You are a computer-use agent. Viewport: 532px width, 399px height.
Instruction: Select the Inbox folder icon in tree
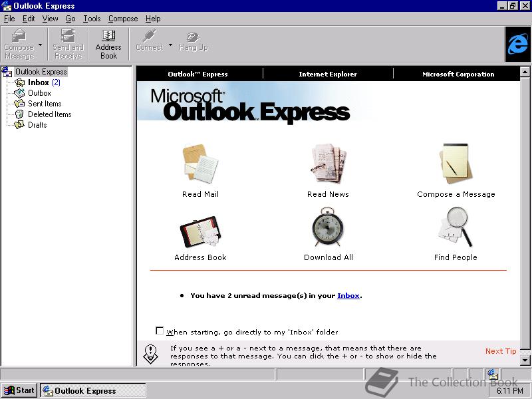20,82
